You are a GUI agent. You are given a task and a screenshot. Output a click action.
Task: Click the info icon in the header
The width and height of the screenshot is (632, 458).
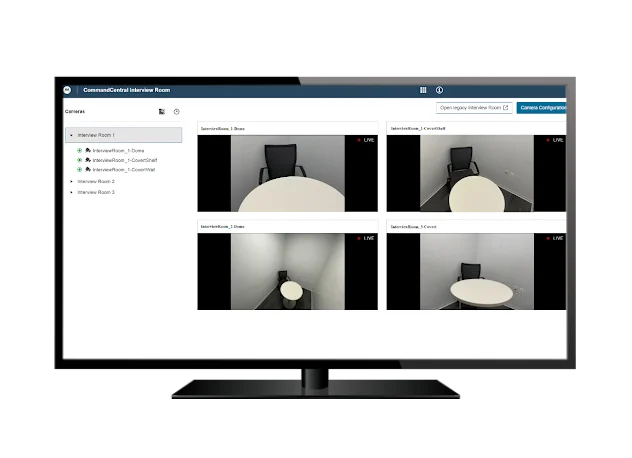click(x=439, y=90)
